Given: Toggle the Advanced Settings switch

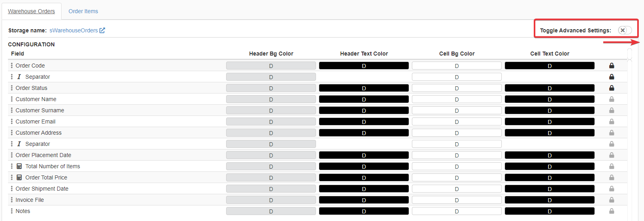Looking at the screenshot, I should pyautogui.click(x=624, y=30).
